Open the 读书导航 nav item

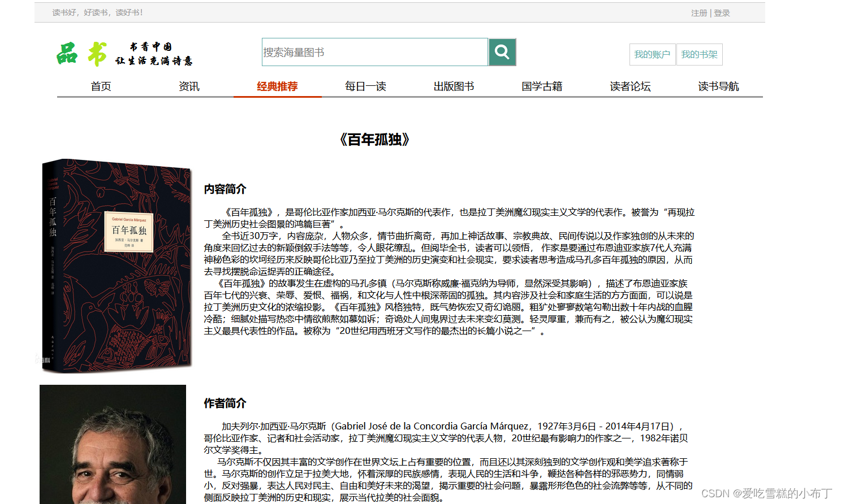(718, 86)
